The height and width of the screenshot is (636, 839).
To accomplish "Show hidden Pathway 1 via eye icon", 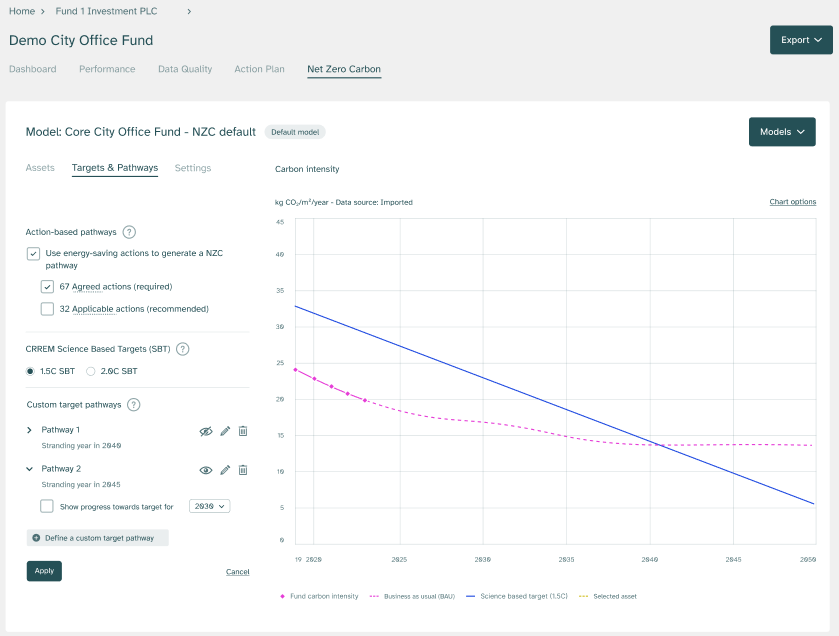I will tap(206, 431).
